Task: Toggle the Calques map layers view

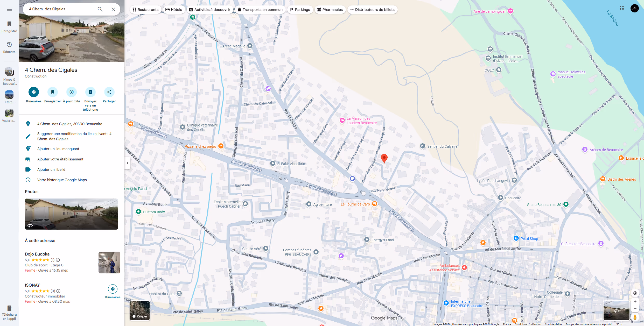Action: point(140,310)
